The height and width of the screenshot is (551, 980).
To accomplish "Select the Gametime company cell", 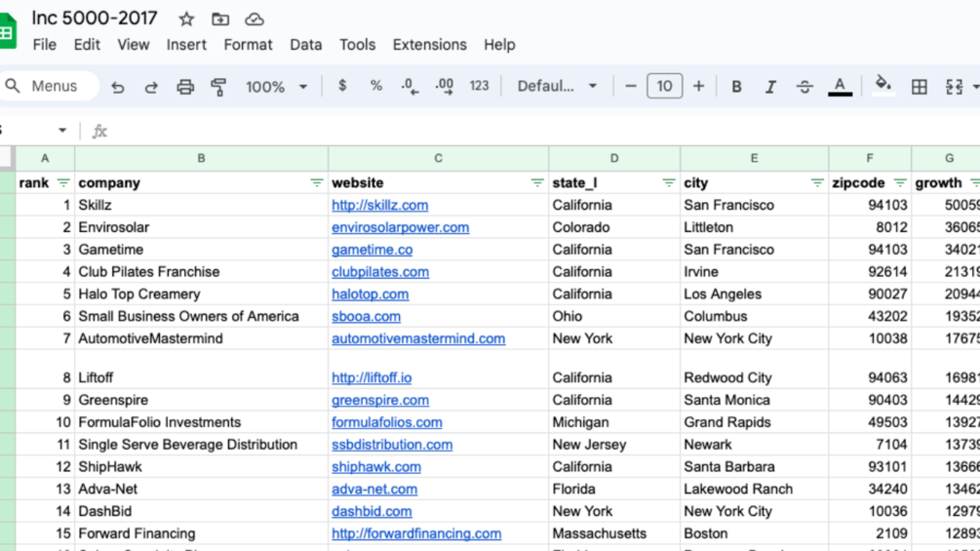I will pyautogui.click(x=201, y=250).
